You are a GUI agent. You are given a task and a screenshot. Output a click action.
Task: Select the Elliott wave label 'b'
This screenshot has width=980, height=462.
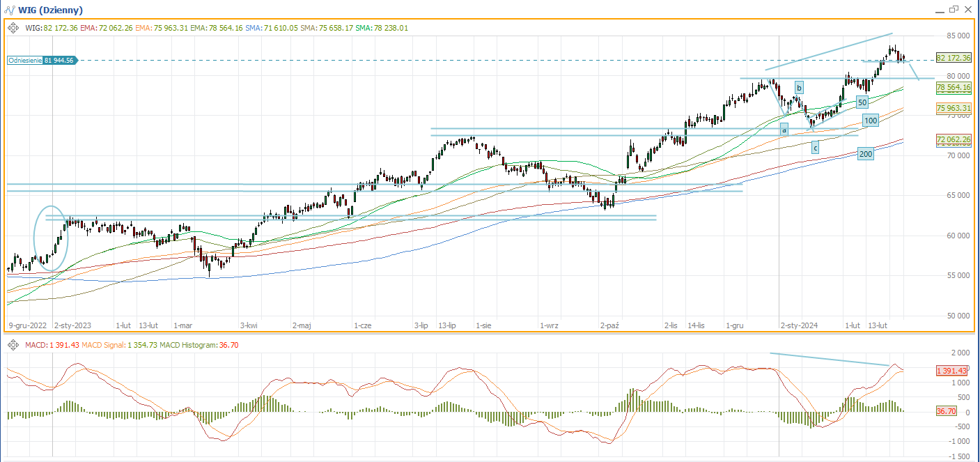pos(800,87)
